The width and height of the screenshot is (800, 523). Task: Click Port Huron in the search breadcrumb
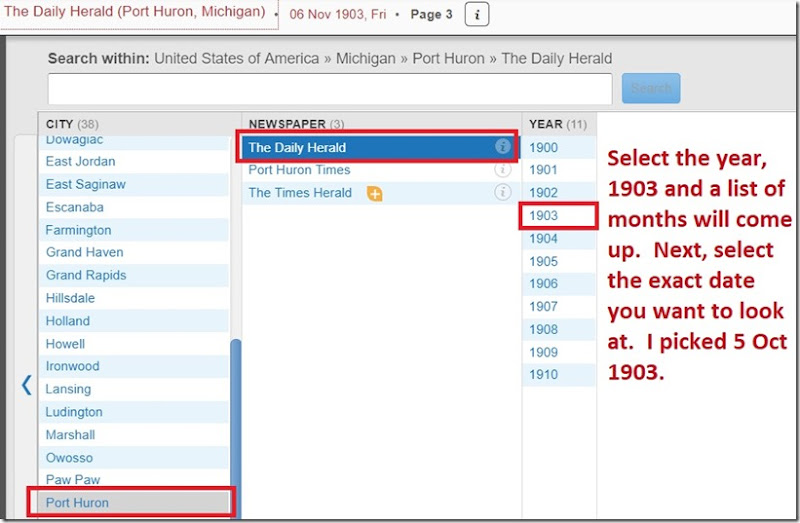[x=448, y=59]
